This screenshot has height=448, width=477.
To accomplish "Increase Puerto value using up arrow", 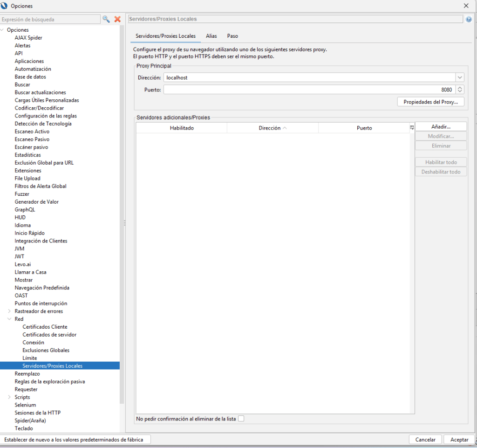I will pos(460,88).
